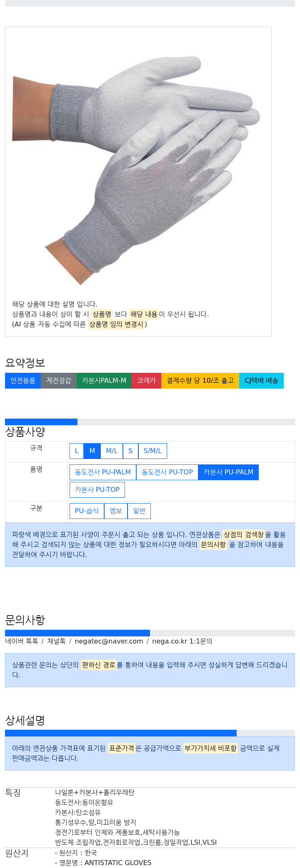Click the negatec@naver.com email link
This screenshot has height=868, width=300.
109,641
